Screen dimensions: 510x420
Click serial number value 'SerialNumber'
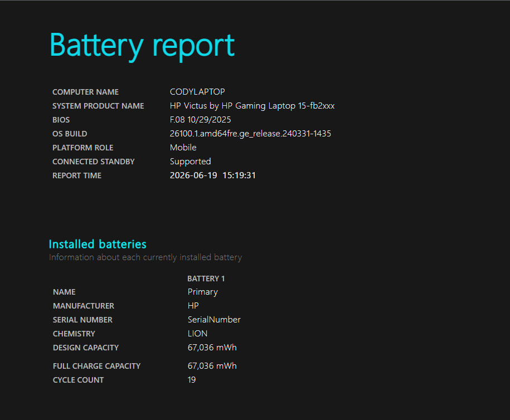(214, 320)
